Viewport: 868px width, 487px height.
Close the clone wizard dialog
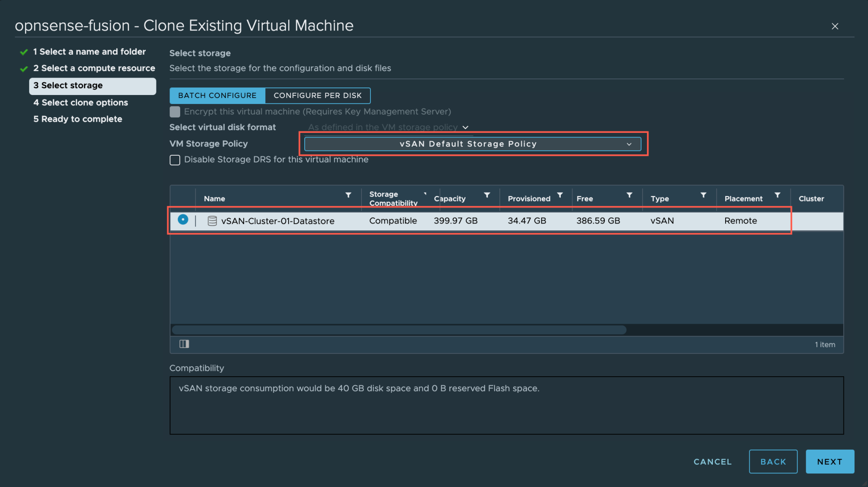(x=835, y=26)
